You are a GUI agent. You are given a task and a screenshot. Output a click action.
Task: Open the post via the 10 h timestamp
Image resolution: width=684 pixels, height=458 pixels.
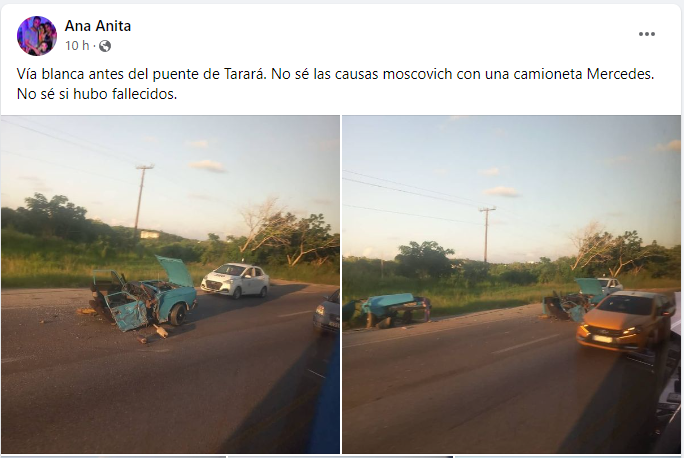(77, 45)
